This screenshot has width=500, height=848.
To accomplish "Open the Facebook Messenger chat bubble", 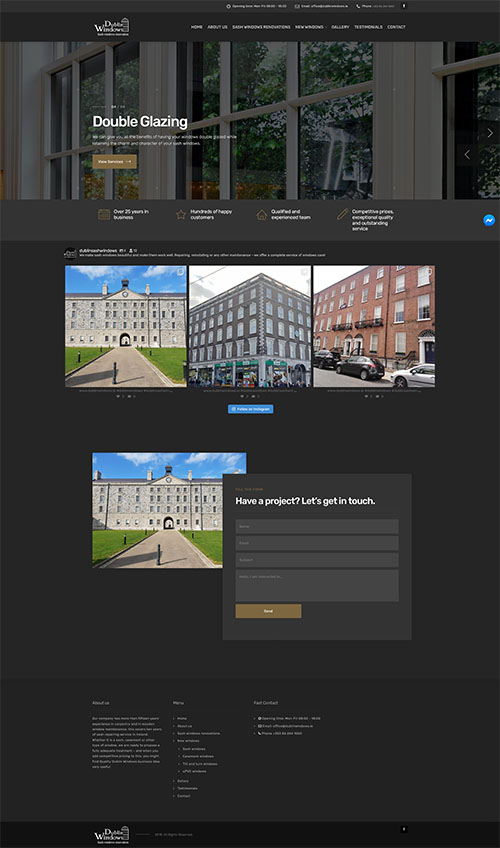I will [489, 220].
